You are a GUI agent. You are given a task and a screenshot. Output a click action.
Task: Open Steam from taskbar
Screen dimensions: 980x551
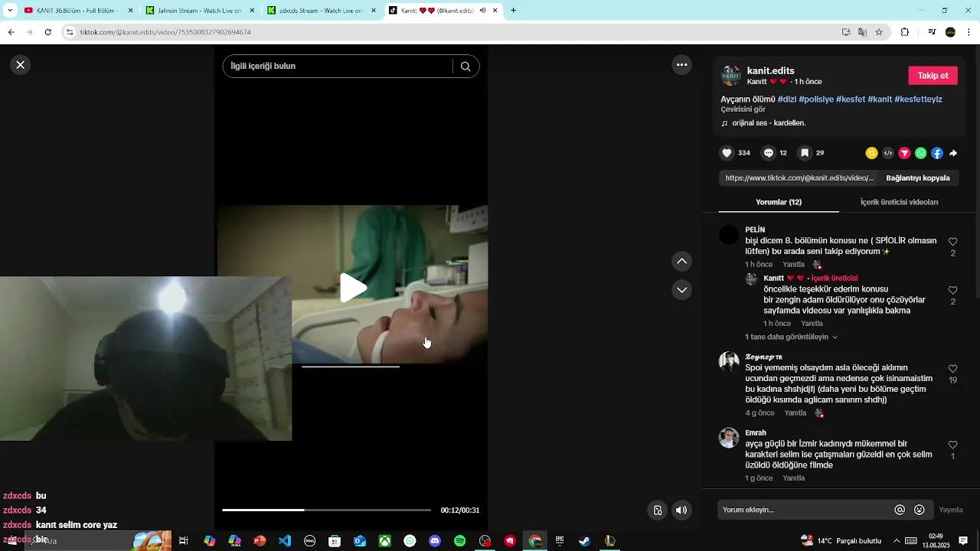pos(585,540)
